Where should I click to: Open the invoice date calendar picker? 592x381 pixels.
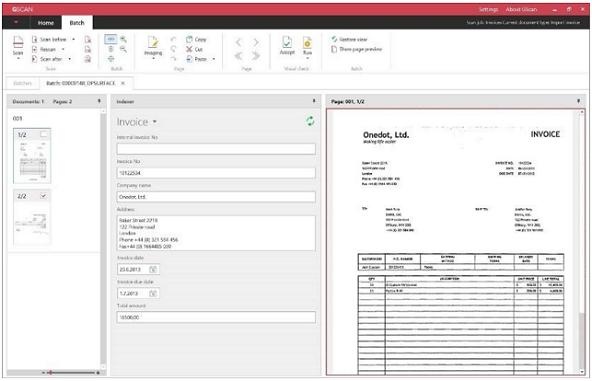[153, 269]
